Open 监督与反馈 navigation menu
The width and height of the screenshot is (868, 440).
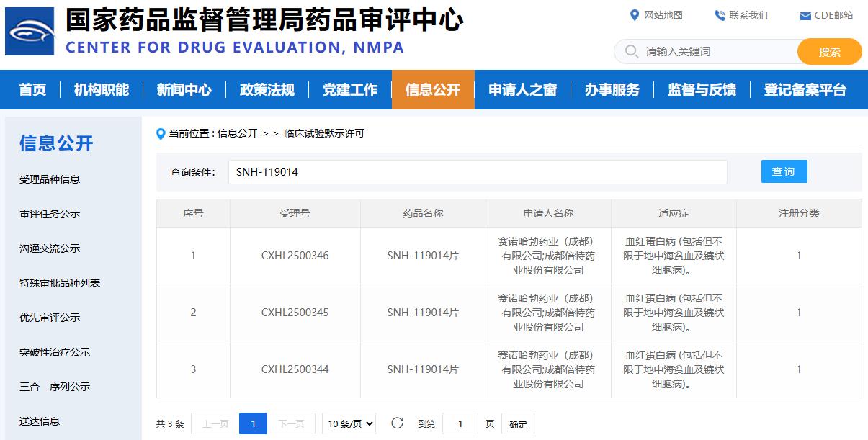[x=702, y=90]
